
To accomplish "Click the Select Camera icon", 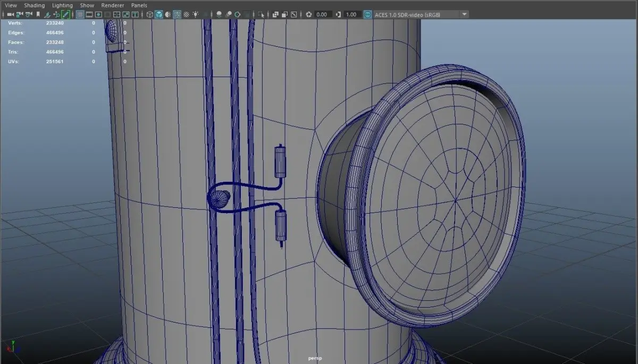I will coord(10,14).
